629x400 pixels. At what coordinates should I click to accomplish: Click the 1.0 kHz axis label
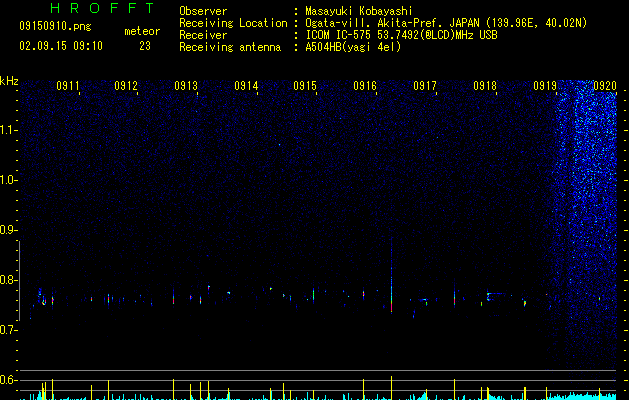pos(9,180)
